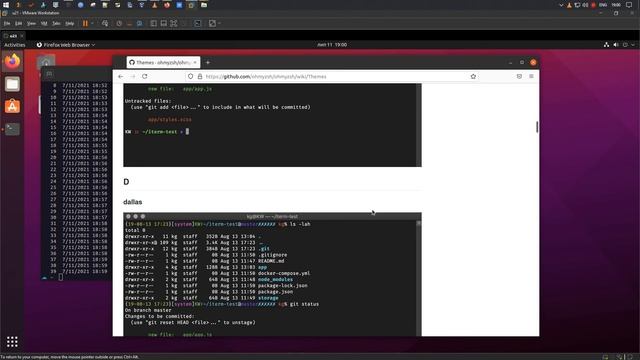Click the Ubuntu top bar clock
The width and height of the screenshot is (640, 360).
point(332,45)
